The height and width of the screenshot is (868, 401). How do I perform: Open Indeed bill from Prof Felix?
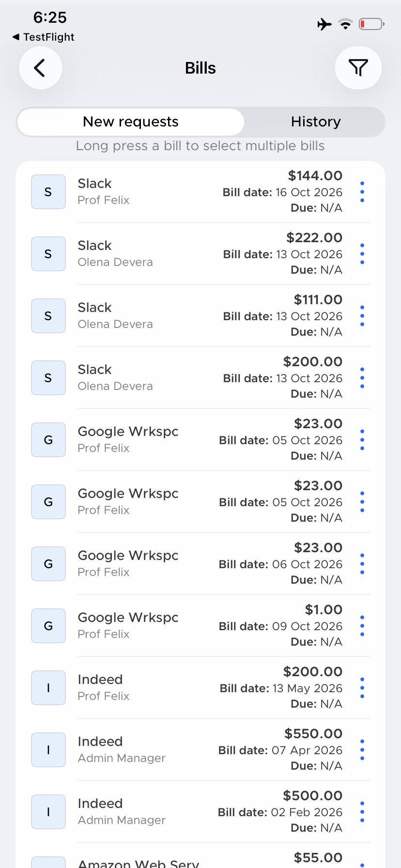200,688
